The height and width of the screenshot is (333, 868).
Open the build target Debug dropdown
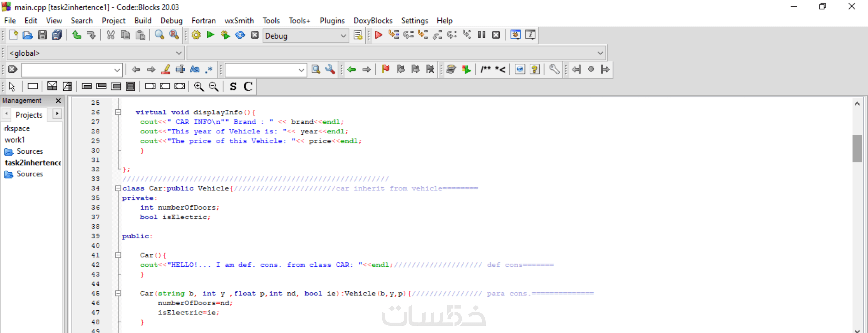[305, 35]
